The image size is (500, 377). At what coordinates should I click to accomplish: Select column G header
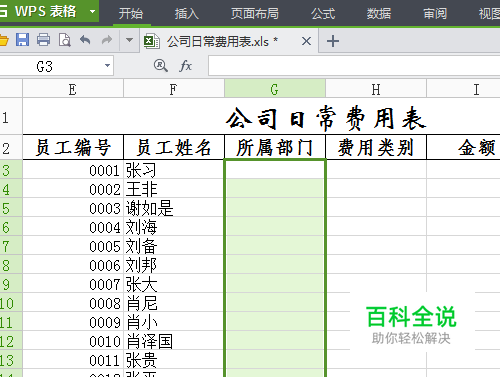(x=275, y=89)
